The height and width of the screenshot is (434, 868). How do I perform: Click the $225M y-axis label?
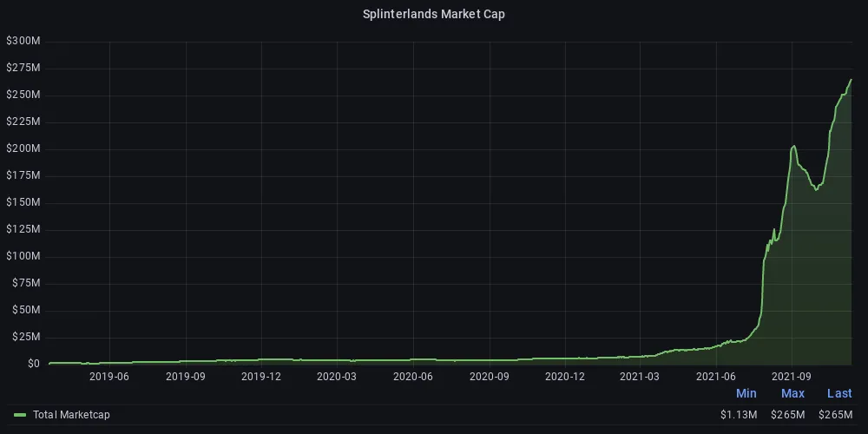click(x=23, y=122)
